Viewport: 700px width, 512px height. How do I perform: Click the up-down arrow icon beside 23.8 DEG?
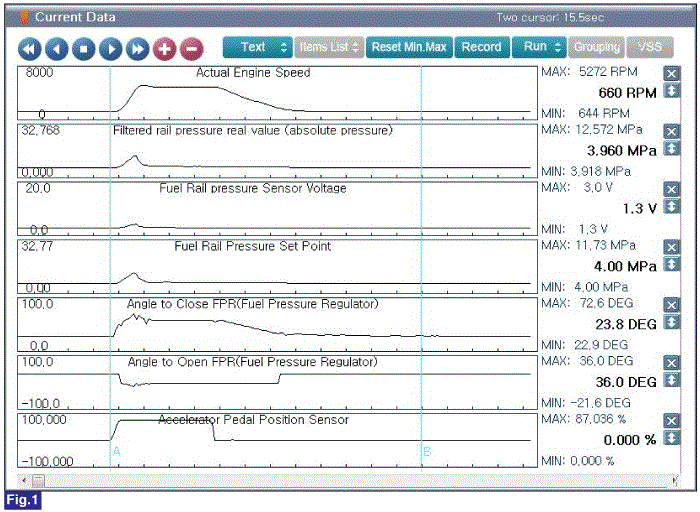pos(671,322)
